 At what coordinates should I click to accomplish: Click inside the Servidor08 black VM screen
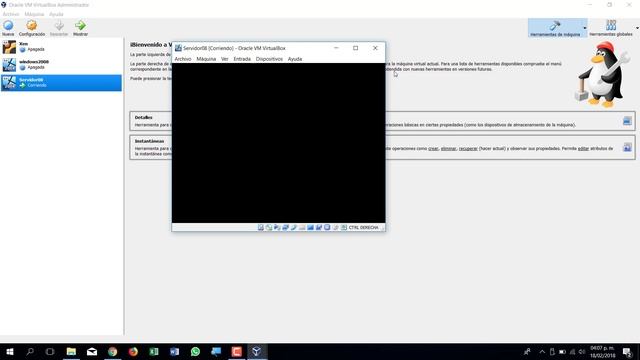click(x=278, y=143)
